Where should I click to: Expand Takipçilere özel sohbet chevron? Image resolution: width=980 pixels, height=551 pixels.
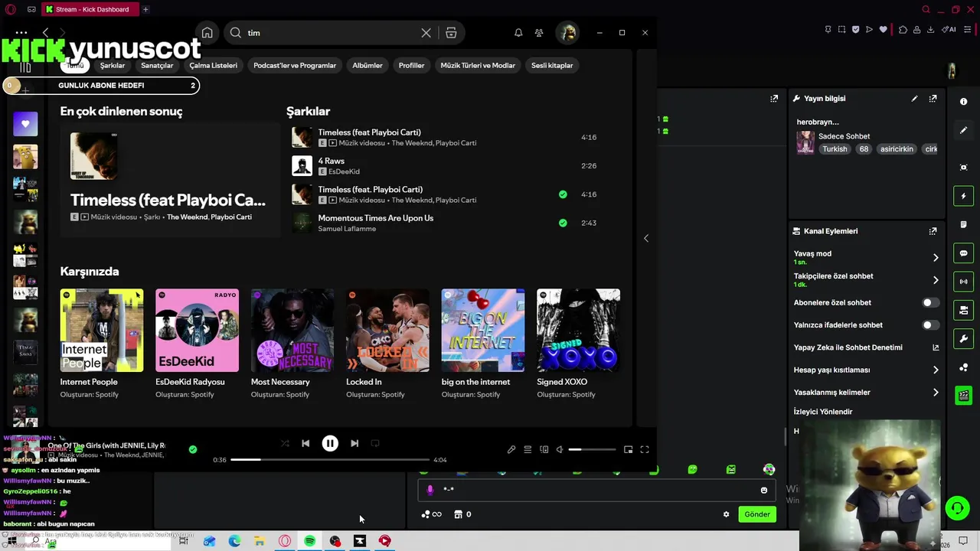pyautogui.click(x=935, y=280)
